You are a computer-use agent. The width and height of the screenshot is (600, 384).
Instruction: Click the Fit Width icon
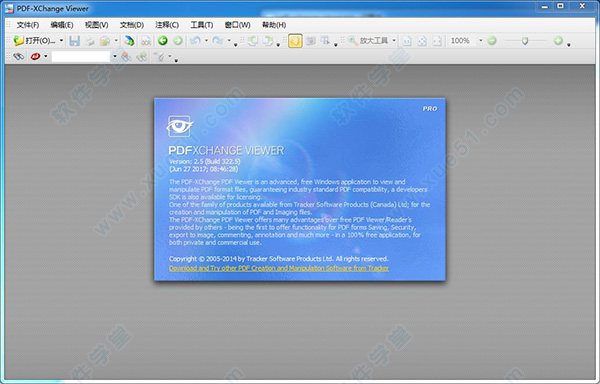click(437, 41)
